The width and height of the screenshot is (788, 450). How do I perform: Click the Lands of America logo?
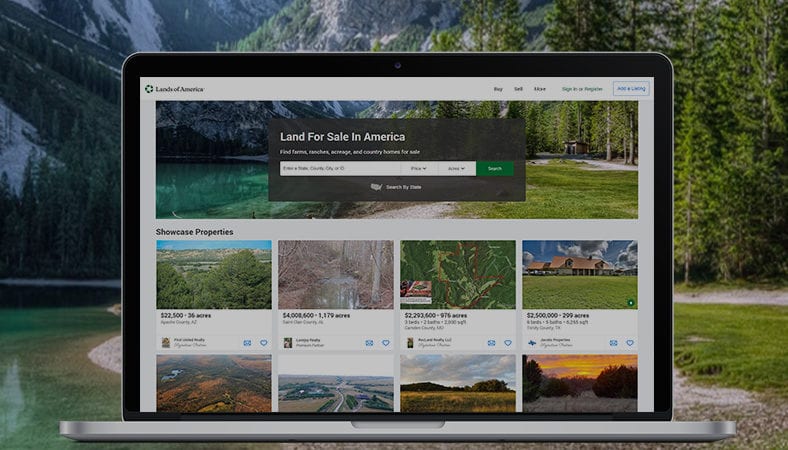click(174, 89)
